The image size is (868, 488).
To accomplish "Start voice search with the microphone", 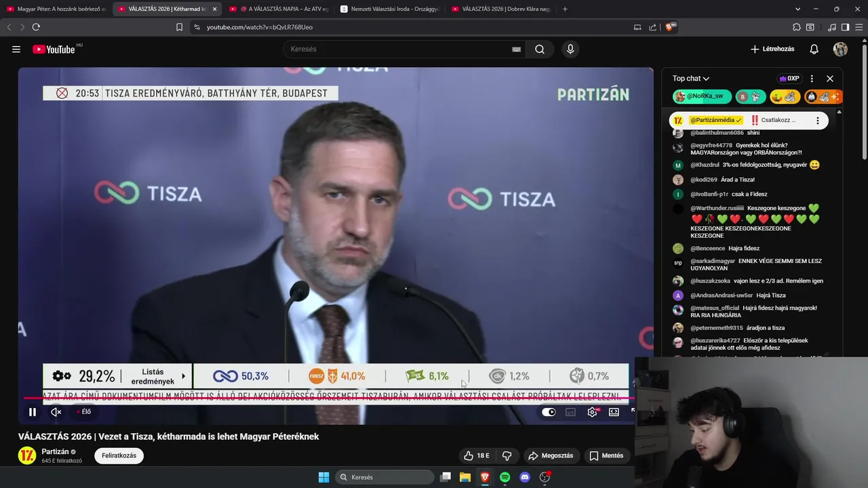I will tap(570, 49).
